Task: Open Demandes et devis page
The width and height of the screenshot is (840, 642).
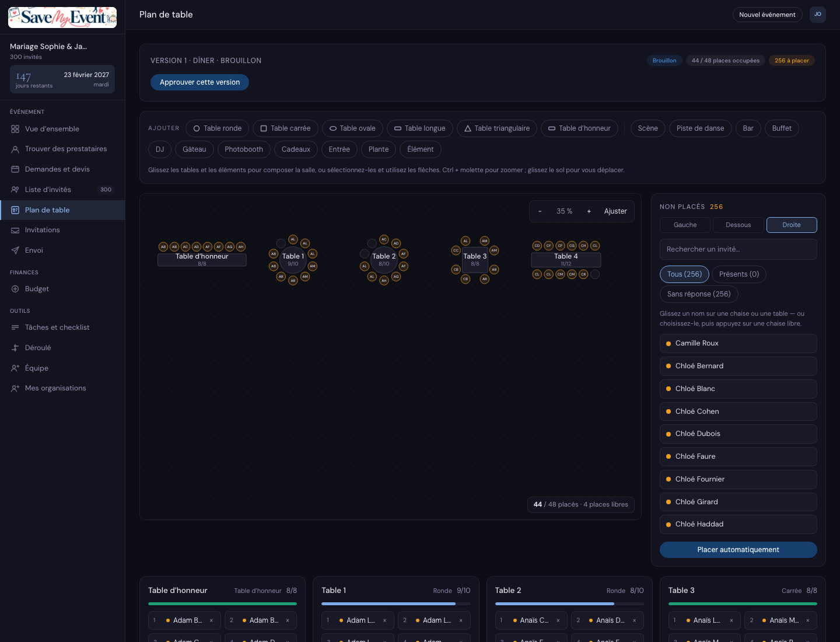Action: pyautogui.click(x=62, y=169)
